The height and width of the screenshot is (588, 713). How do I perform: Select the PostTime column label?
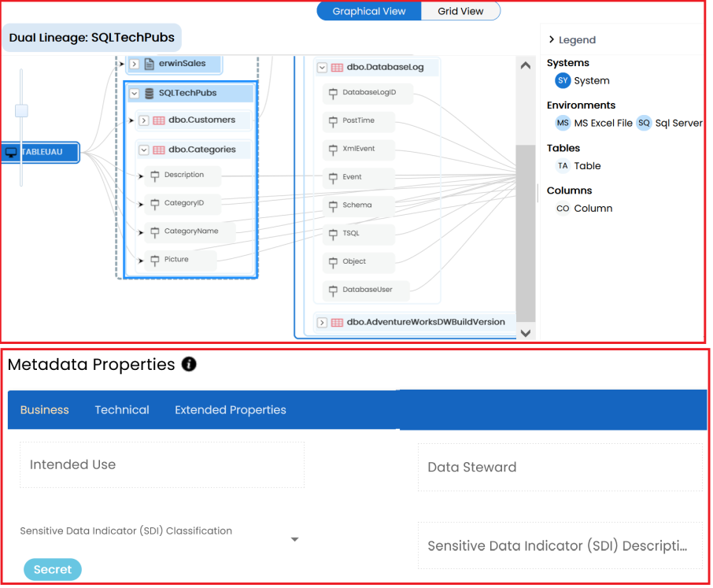pyautogui.click(x=358, y=121)
